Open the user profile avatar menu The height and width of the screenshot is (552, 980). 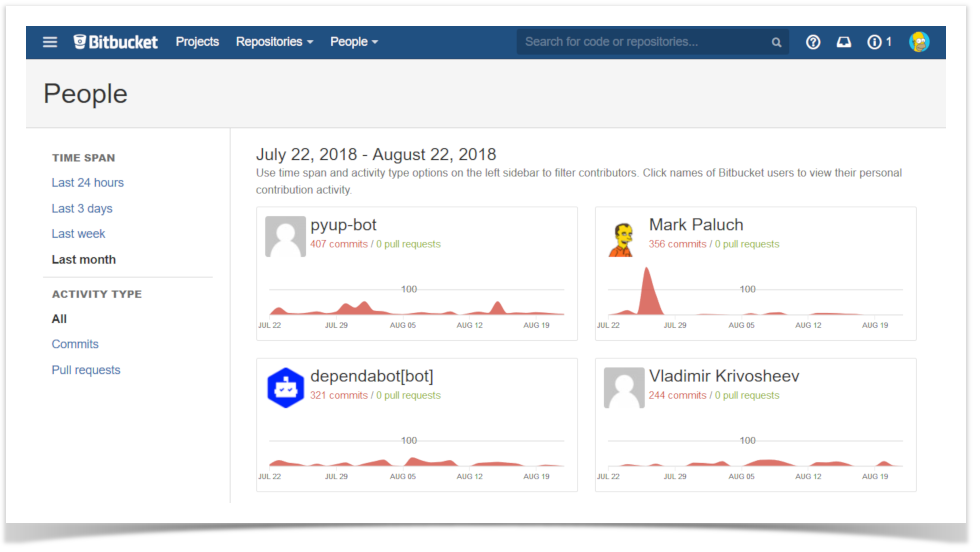pos(919,42)
